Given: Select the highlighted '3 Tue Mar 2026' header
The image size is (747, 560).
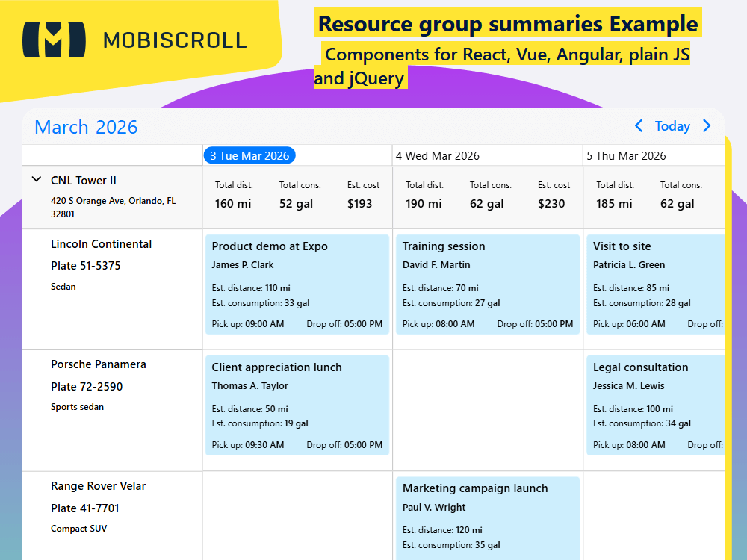Looking at the screenshot, I should pyautogui.click(x=249, y=155).
